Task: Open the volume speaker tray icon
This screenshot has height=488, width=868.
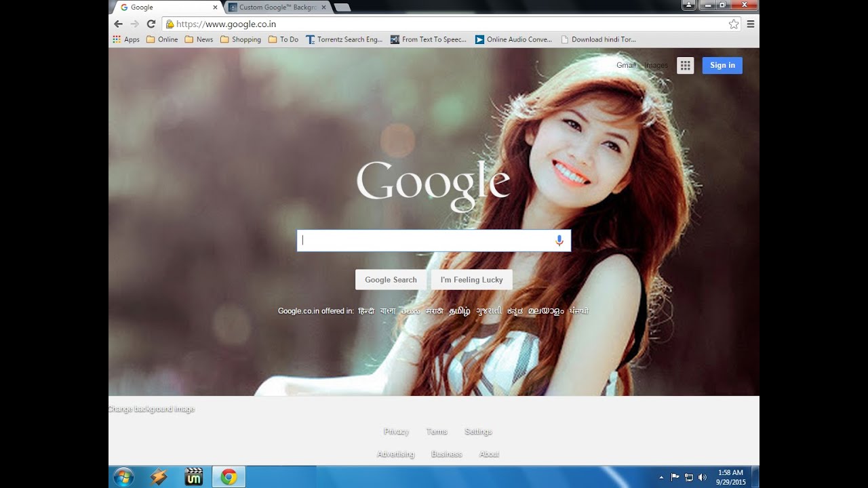Action: (702, 477)
